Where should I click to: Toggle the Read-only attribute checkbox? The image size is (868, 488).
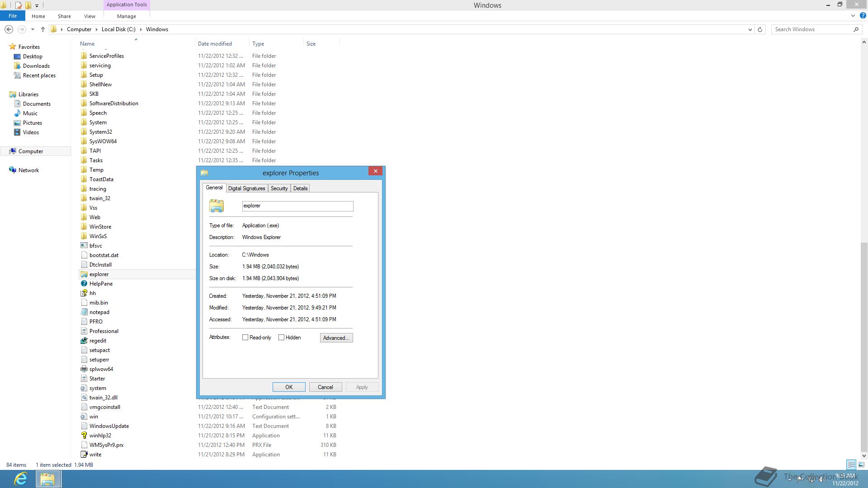(x=245, y=338)
